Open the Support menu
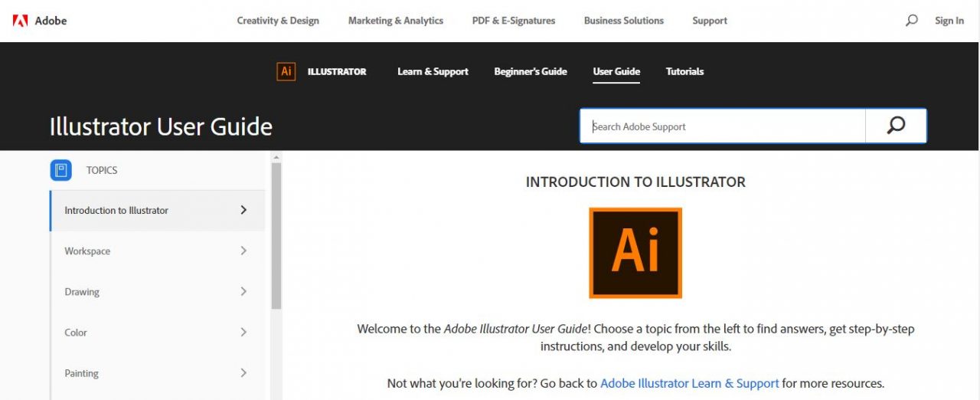The width and height of the screenshot is (980, 400). coord(710,21)
